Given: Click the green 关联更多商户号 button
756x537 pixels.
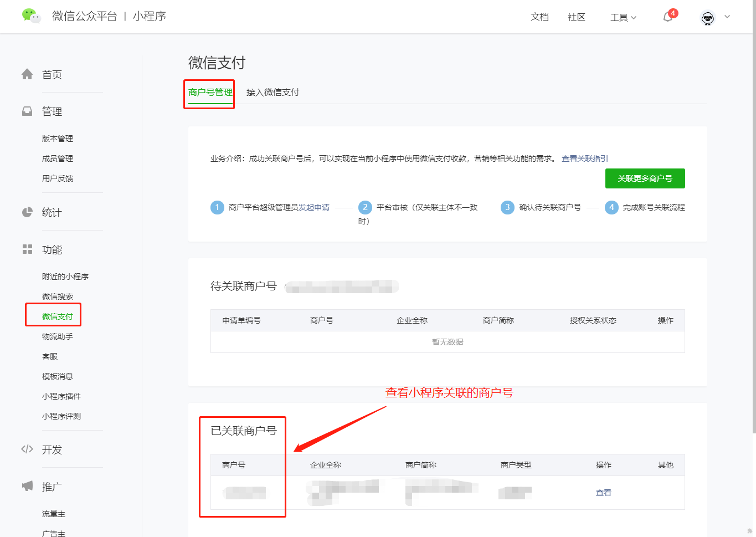Looking at the screenshot, I should [645, 178].
